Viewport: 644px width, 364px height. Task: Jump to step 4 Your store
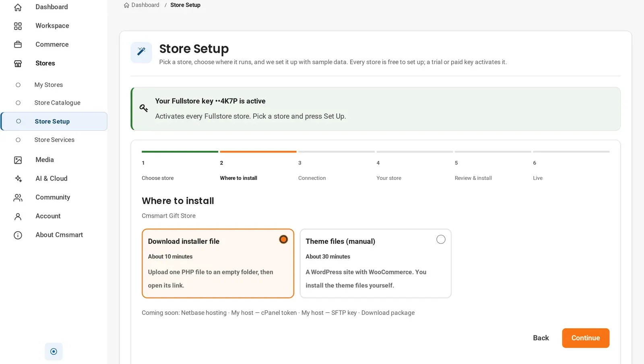415,167
